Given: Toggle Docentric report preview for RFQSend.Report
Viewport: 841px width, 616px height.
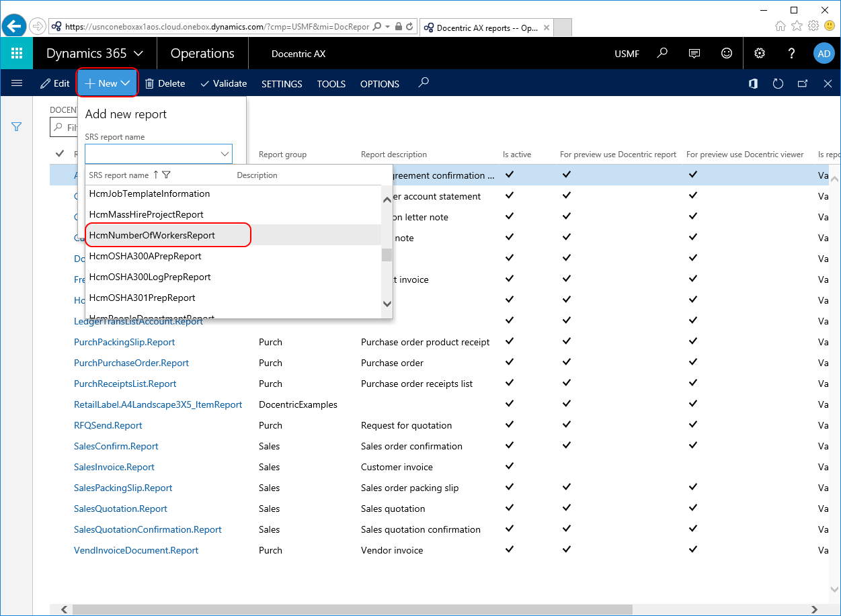Looking at the screenshot, I should 567,425.
